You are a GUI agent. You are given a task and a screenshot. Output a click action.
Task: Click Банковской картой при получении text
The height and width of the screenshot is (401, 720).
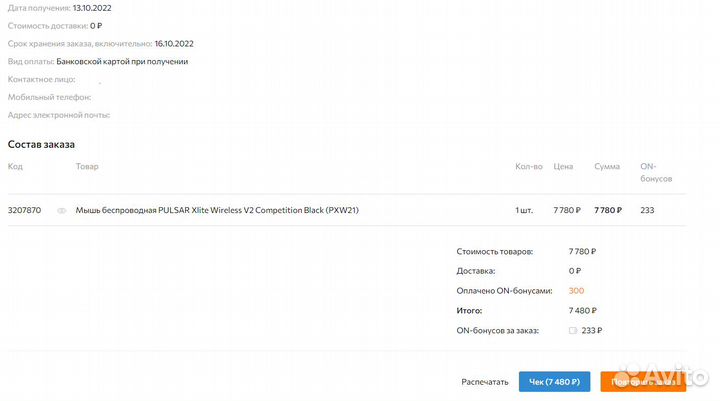[122, 62]
